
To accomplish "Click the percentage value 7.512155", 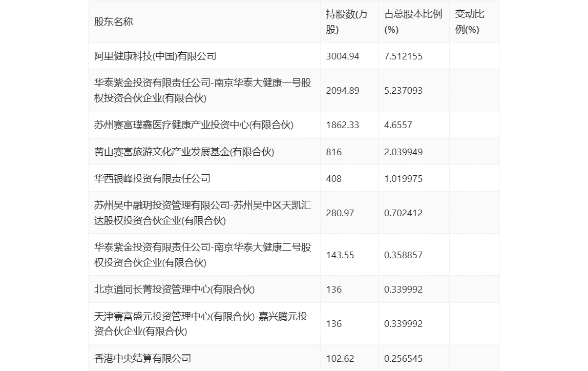I will tap(403, 56).
